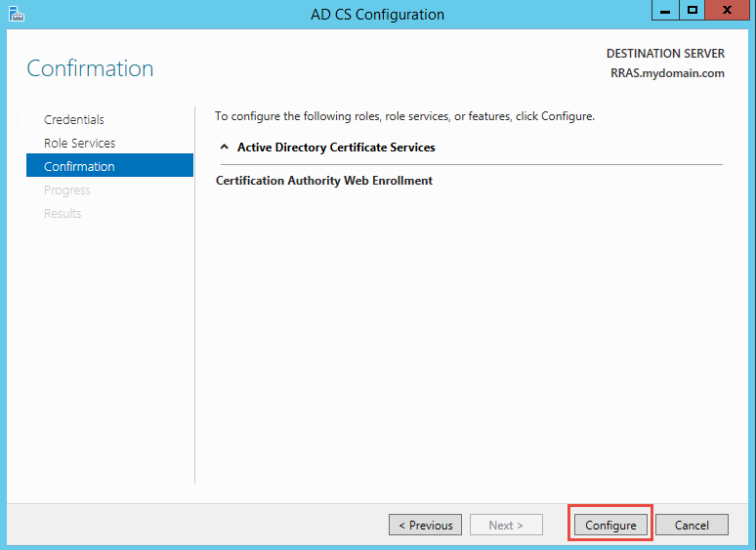
Task: Open the Credentials step
Action: click(74, 119)
